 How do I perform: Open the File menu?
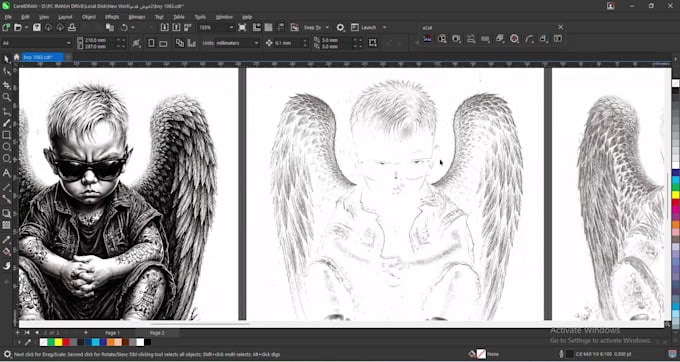8,17
